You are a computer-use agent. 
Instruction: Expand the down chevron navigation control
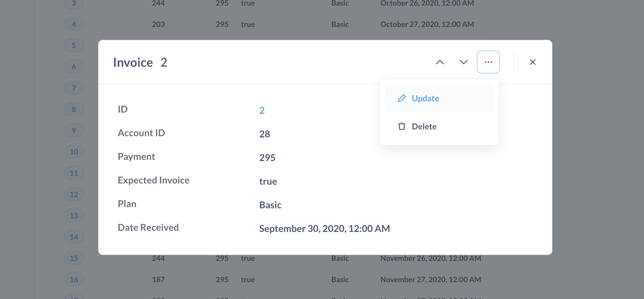click(463, 62)
